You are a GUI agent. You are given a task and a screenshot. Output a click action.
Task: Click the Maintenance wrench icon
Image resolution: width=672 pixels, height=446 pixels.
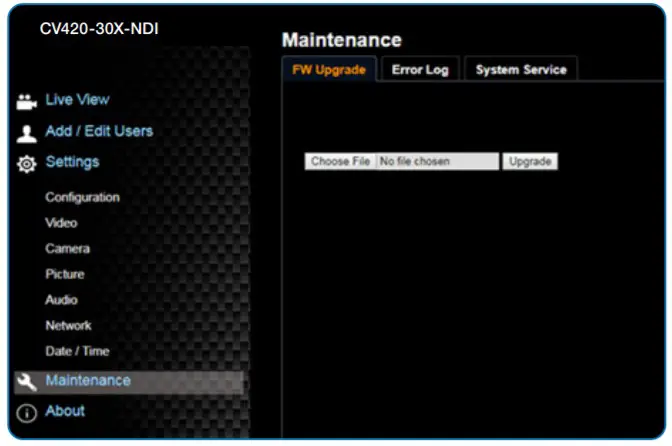(27, 382)
